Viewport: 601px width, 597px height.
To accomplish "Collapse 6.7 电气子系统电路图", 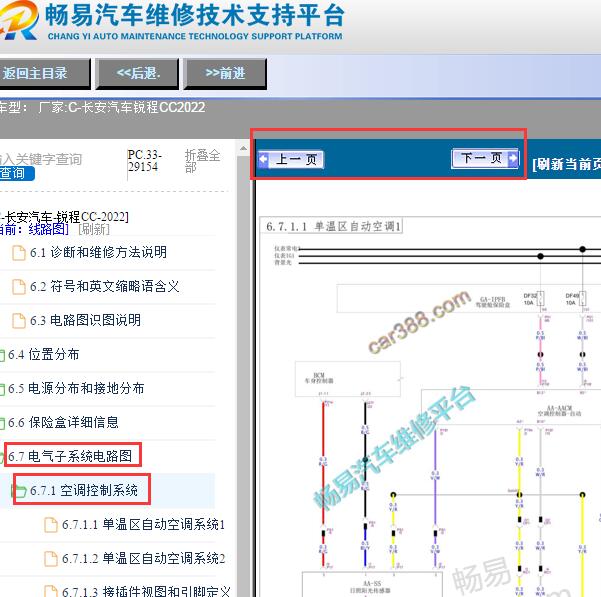I will (70, 456).
